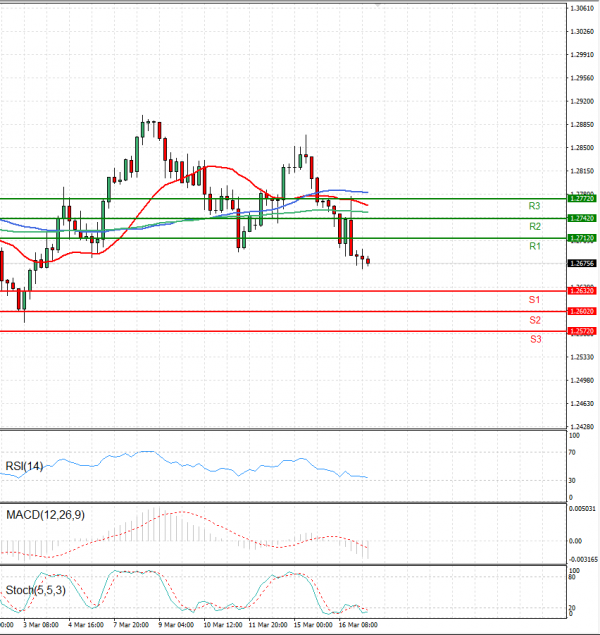
Task: Click the 11 Mar 20:00 time label
Action: click(x=268, y=625)
